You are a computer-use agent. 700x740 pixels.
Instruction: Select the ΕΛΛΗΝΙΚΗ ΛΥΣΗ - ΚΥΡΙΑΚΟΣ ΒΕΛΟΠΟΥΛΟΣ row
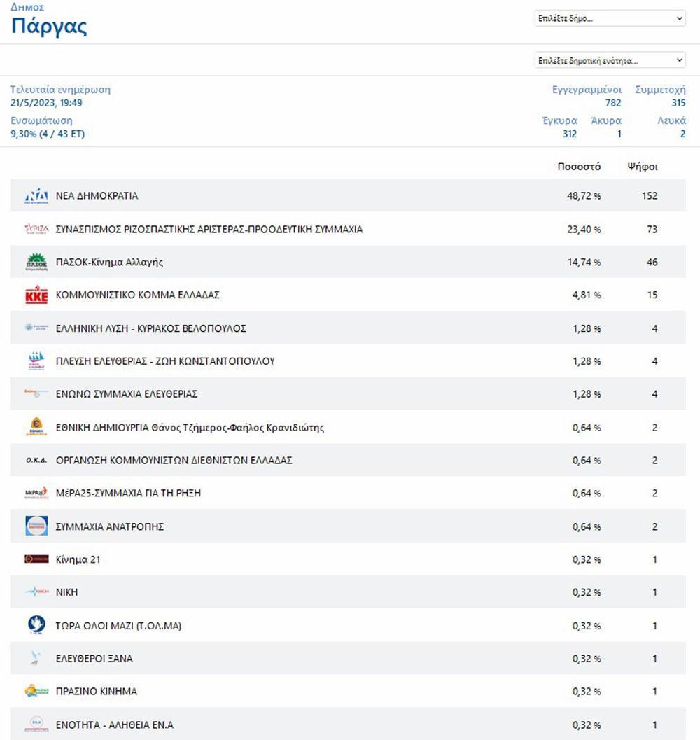348,328
